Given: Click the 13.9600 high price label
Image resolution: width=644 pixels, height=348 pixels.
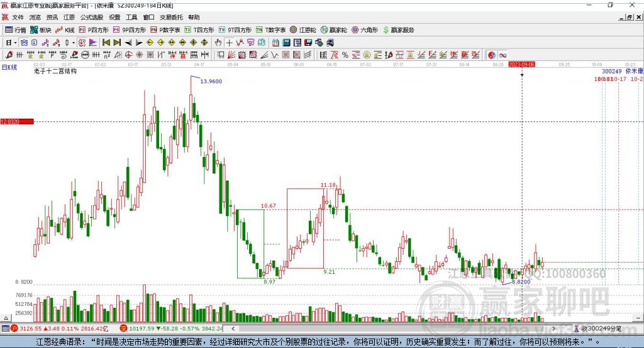Looking at the screenshot, I should coord(211,81).
